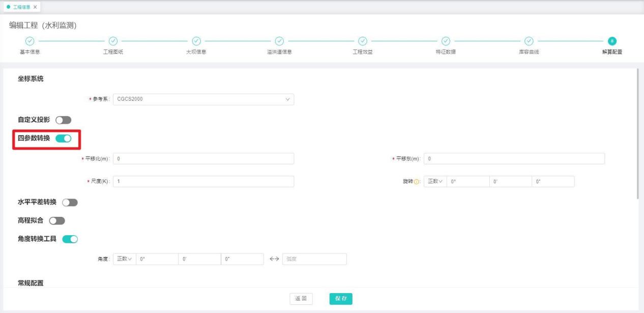Open the 工程效益 step icon
The width and height of the screenshot is (644, 313).
pyautogui.click(x=362, y=41)
